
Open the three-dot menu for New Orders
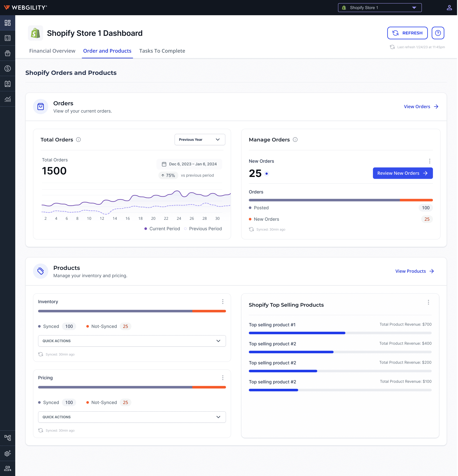[x=429, y=161]
